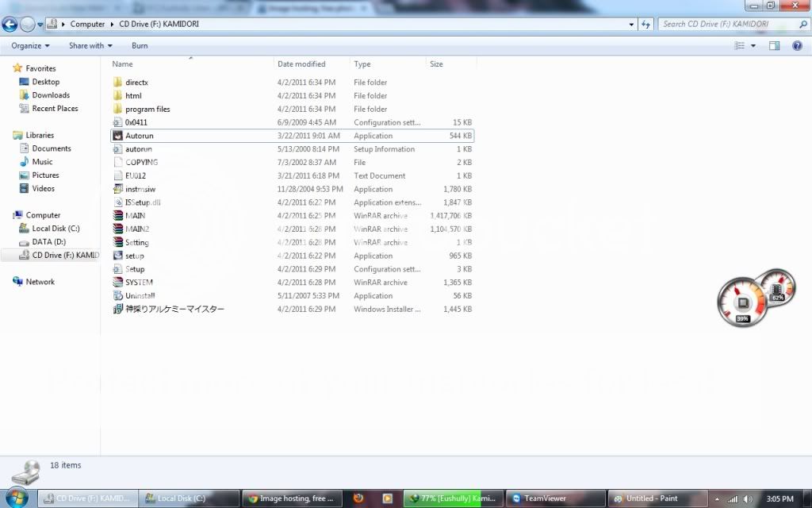Image resolution: width=812 pixels, height=508 pixels.
Task: Select the directx folder
Action: tap(136, 83)
